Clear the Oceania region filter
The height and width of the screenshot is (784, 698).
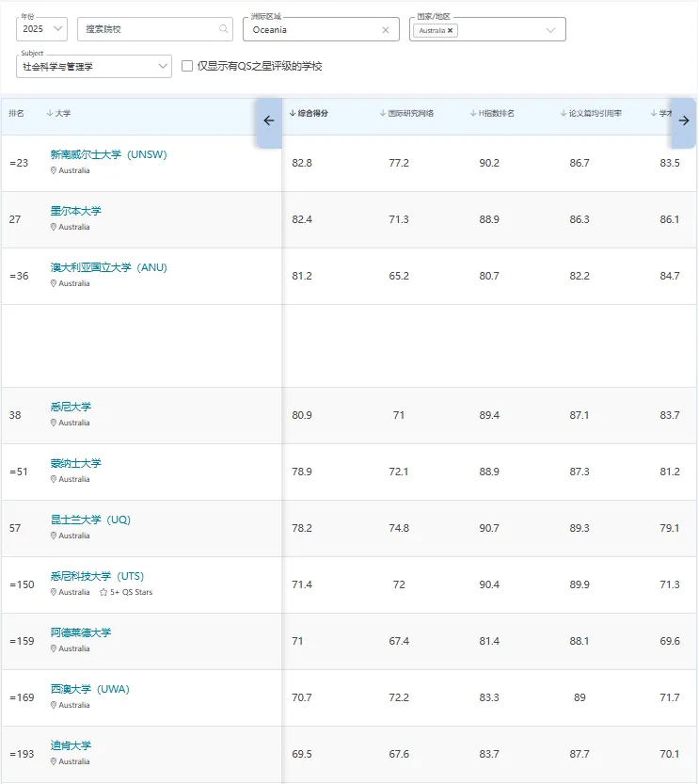[386, 30]
